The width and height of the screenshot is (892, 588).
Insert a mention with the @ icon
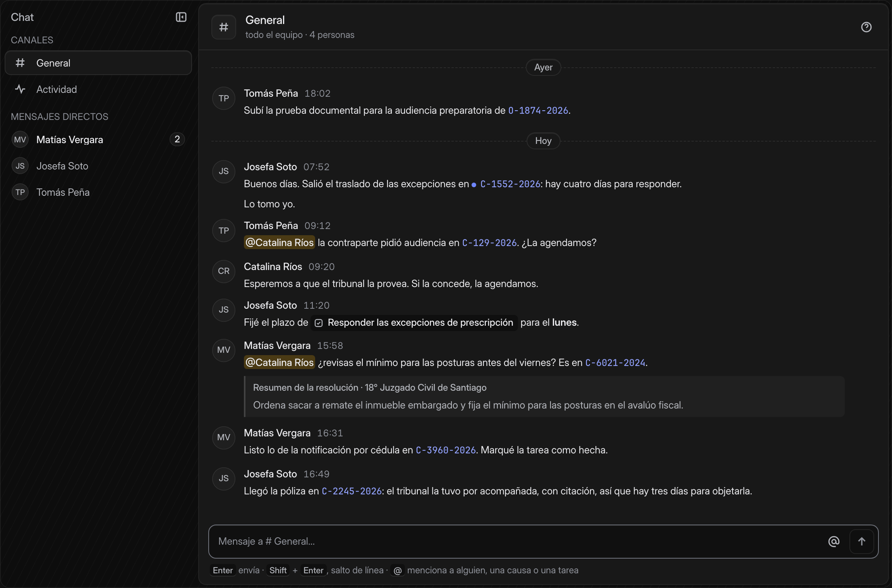(834, 541)
